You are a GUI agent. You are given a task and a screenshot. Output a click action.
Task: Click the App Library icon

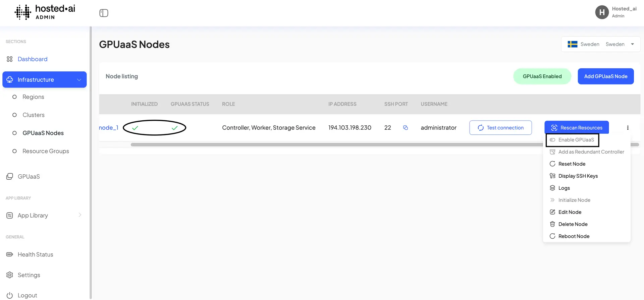(x=9, y=216)
